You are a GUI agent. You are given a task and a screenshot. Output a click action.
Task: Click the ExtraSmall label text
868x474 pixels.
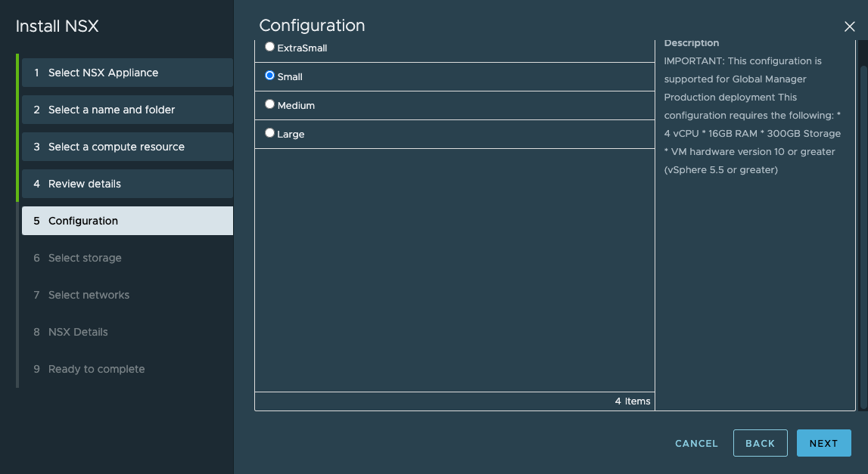pyautogui.click(x=302, y=48)
